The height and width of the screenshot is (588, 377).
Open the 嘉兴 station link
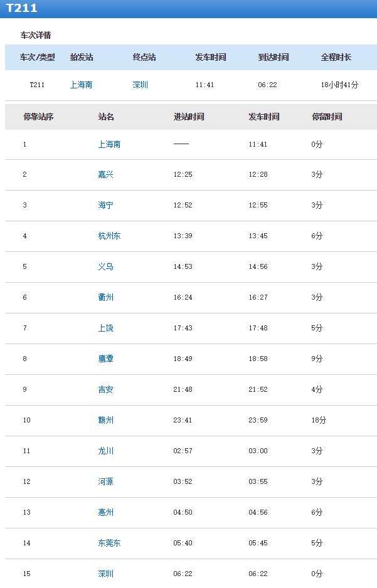coord(105,174)
